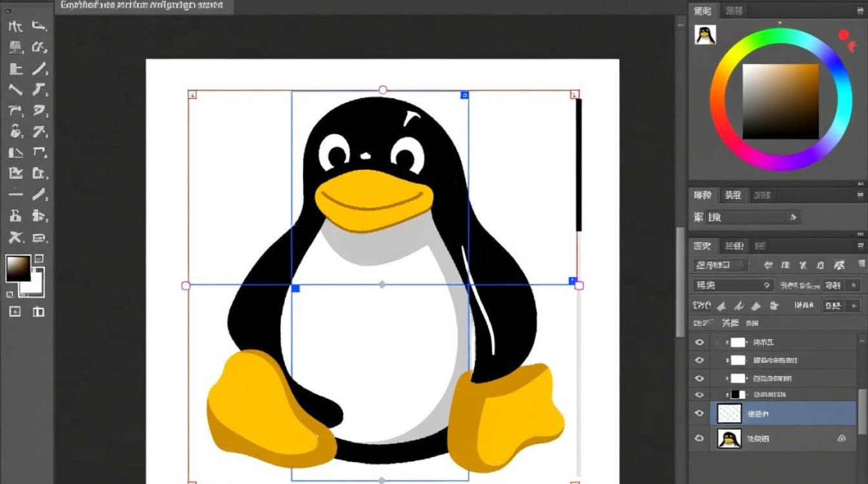Toggle visibility of the topmost layer
Viewport: 868px width, 484px height.
(699, 342)
